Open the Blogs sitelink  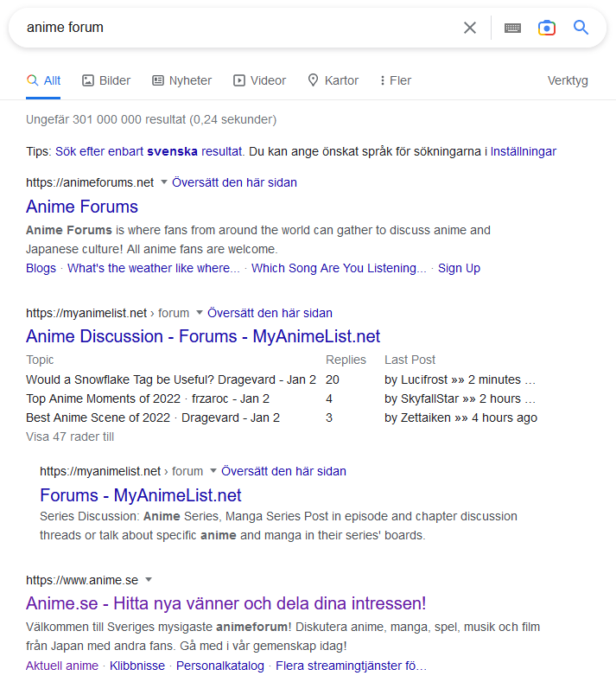tap(41, 268)
